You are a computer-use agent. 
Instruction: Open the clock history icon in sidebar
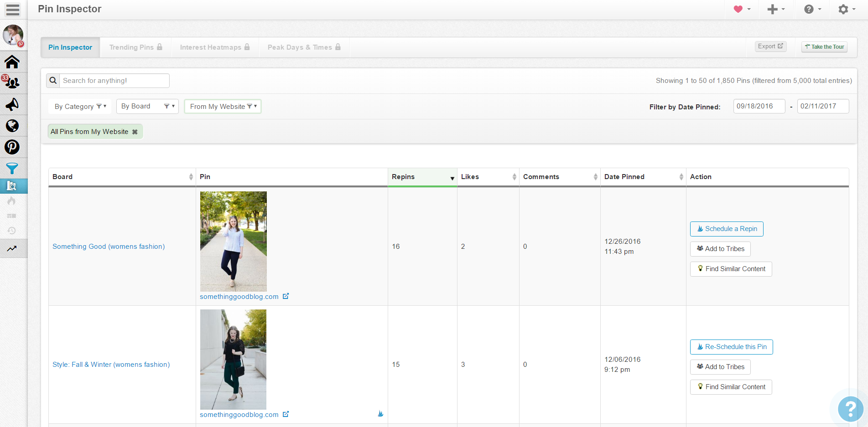click(x=12, y=231)
